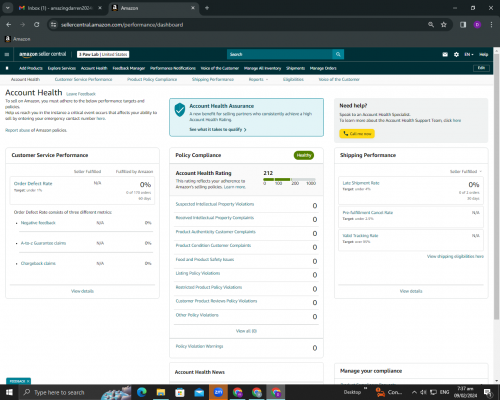Show hidden system tray icons
Image resolution: width=500 pixels, height=400 pixels.
click(x=414, y=392)
